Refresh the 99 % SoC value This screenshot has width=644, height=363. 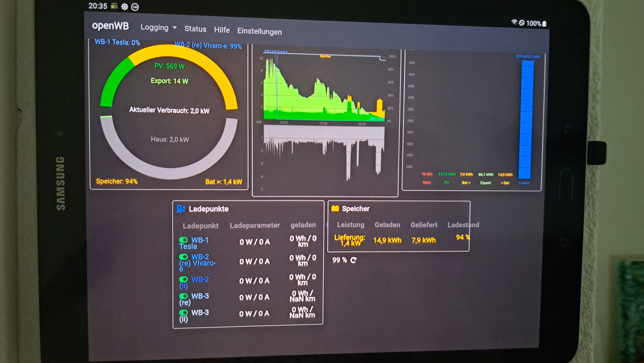353,260
